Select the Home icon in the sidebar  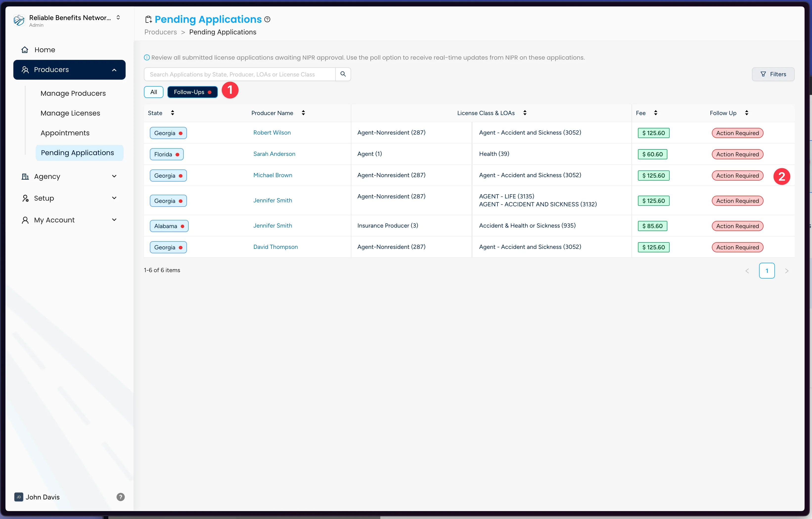(x=25, y=49)
